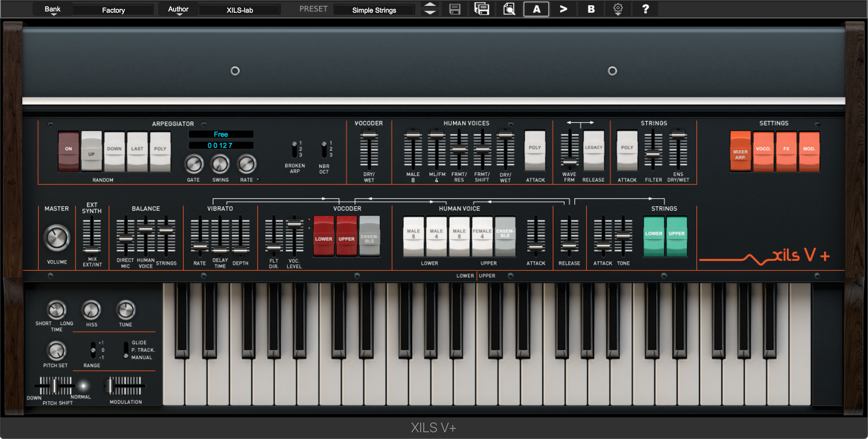Switch to MIXER ARP. settings tab
Image resolution: width=868 pixels, height=439 pixels.
[x=741, y=151]
